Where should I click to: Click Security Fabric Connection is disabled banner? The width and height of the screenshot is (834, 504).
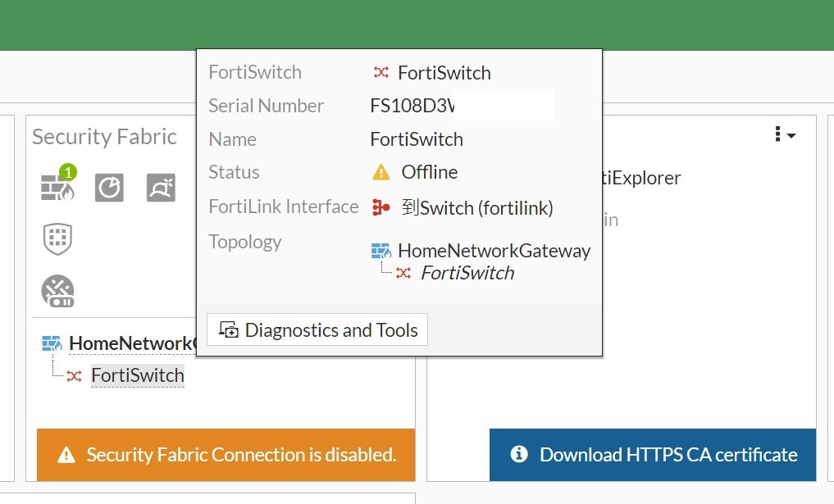pos(240,455)
